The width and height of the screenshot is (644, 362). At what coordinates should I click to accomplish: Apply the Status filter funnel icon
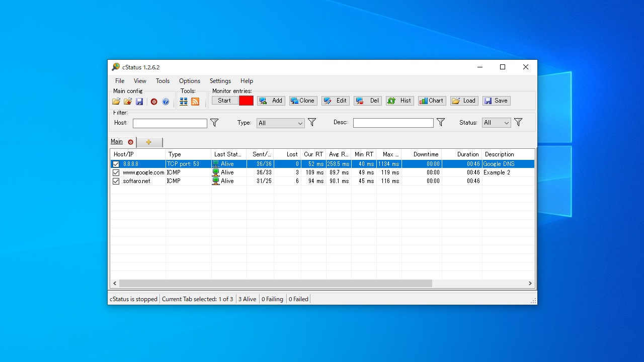coord(518,123)
